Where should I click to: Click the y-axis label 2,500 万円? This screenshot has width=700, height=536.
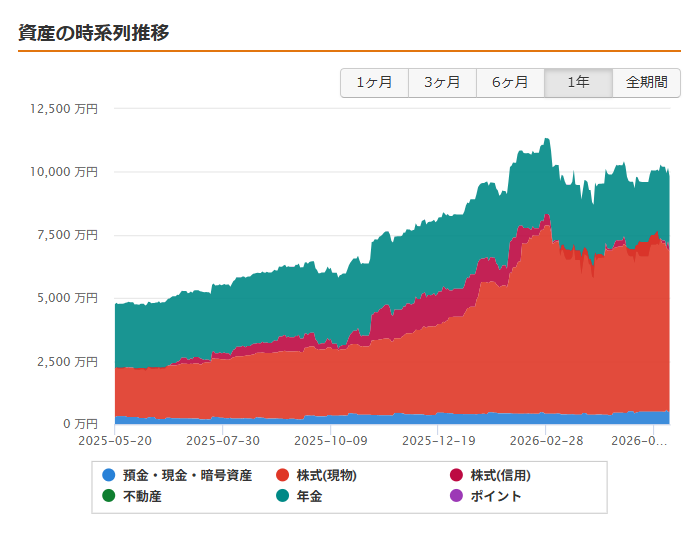67,361
